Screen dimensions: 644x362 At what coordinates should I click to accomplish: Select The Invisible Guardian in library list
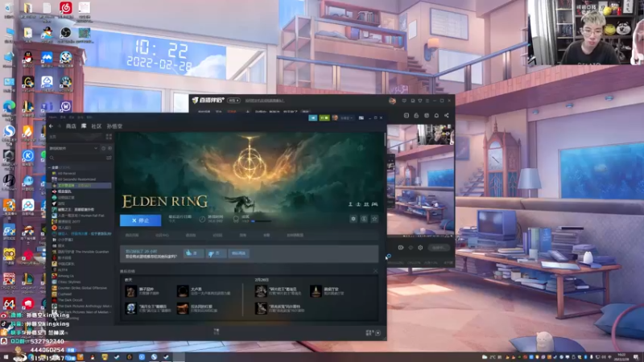pyautogui.click(x=83, y=252)
